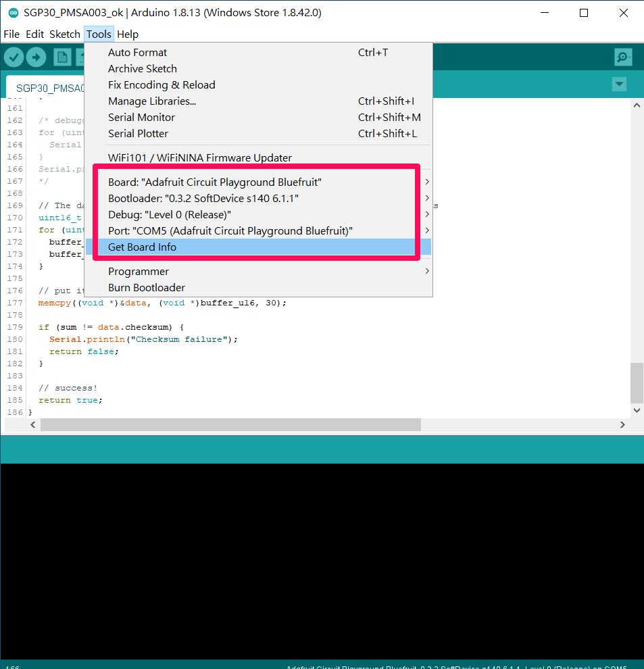
Task: Click the 'Checksum failure' println line
Action: pyautogui.click(x=143, y=339)
